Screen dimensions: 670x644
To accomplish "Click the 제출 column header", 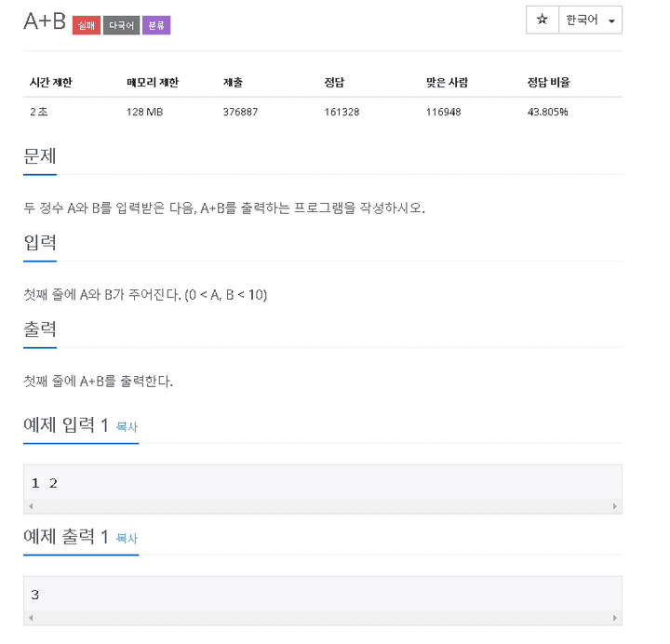I will point(233,82).
